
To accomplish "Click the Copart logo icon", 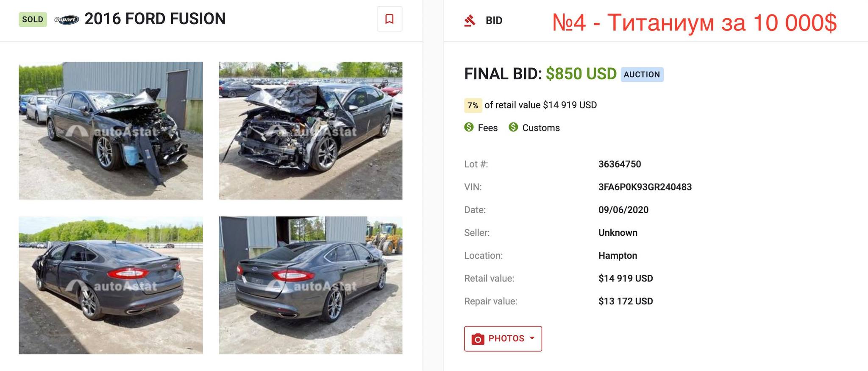I will click(67, 20).
